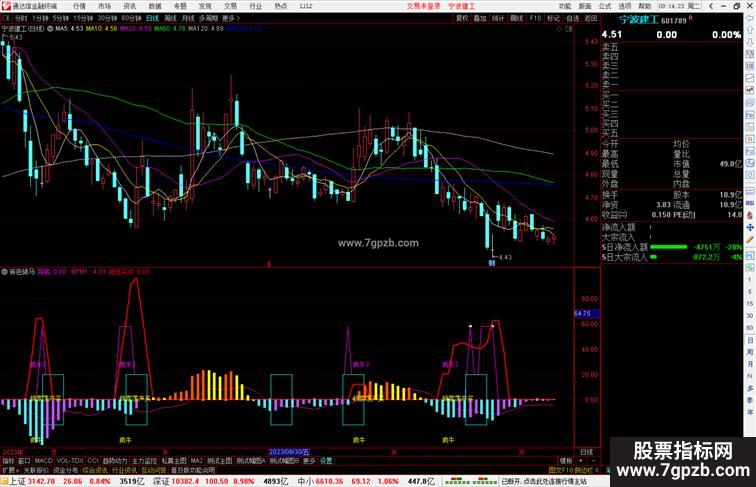Click the 叠加 overlay button

[x=480, y=18]
